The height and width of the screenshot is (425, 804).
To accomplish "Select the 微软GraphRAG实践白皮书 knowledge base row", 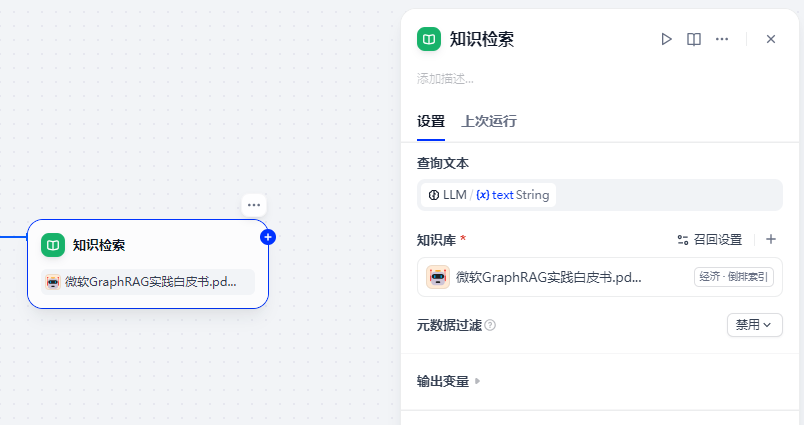I will pyautogui.click(x=599, y=277).
